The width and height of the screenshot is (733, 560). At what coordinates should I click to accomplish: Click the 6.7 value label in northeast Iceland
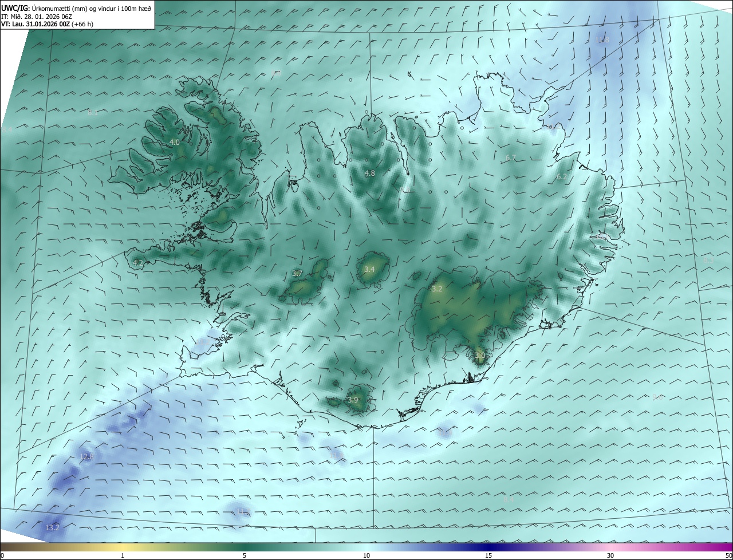click(511, 157)
